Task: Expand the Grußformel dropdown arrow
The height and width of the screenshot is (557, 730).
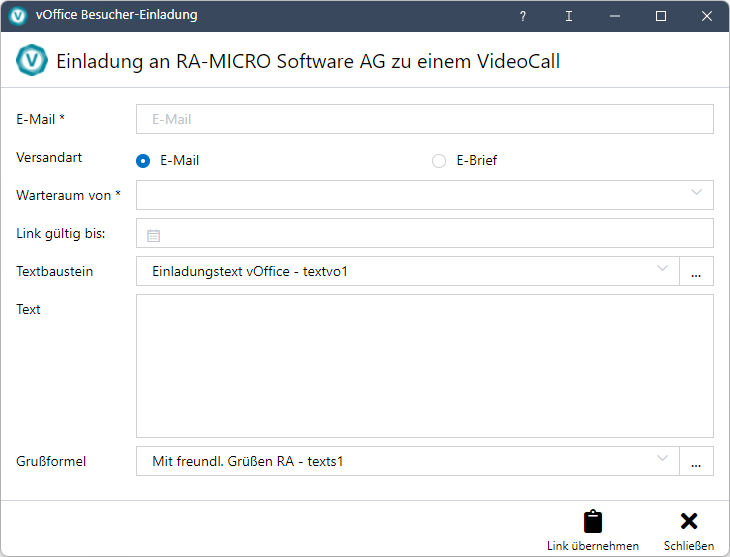Action: (662, 458)
